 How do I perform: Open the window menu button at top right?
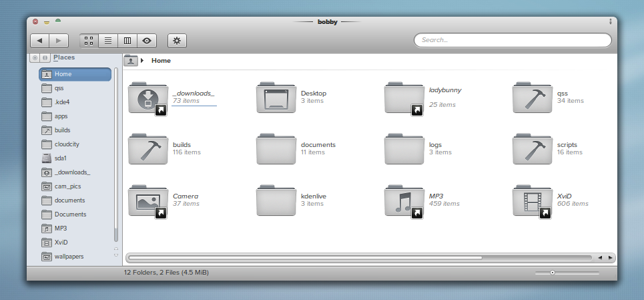click(x=611, y=21)
